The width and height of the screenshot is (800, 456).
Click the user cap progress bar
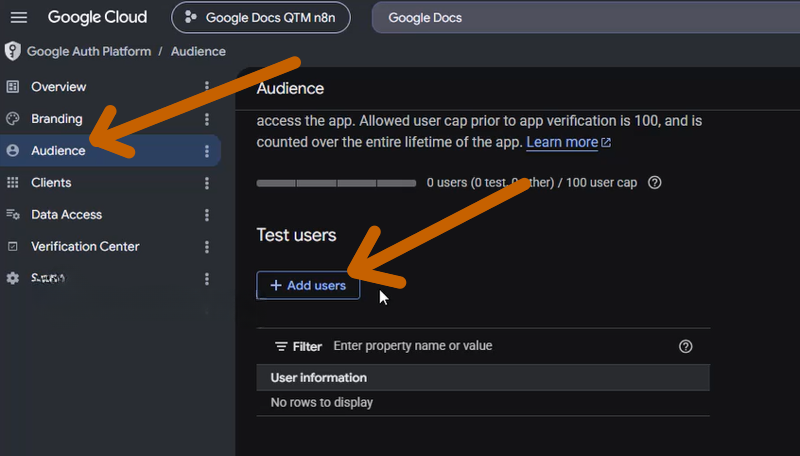(x=336, y=183)
